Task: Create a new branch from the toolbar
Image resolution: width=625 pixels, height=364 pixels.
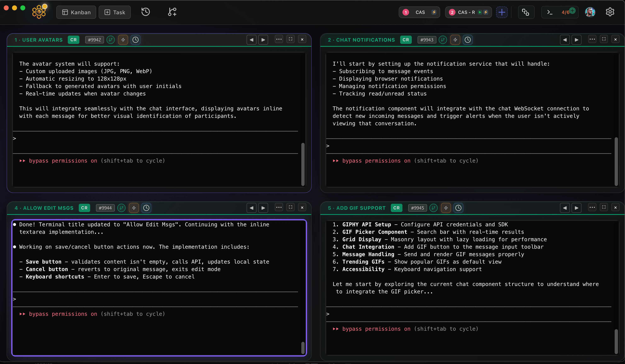Action: coord(172,12)
